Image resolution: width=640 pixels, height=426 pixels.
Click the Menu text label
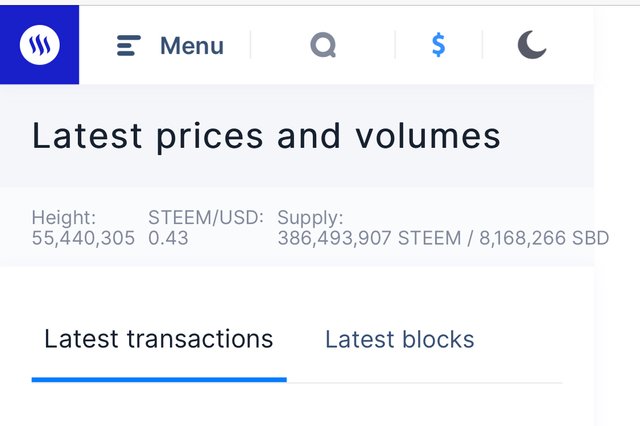pyautogui.click(x=192, y=45)
